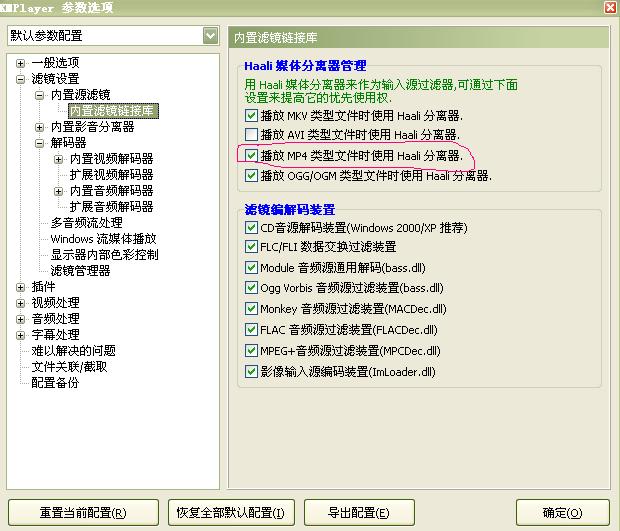Screen dimensions: 620x531
Task: Open 难以解决的问题 settings page
Action: point(74,351)
